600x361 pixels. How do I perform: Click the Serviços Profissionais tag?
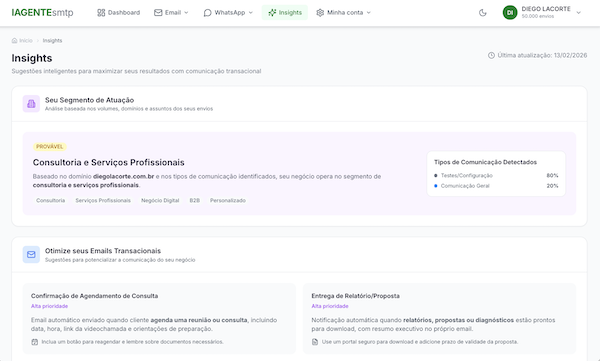[103, 201]
